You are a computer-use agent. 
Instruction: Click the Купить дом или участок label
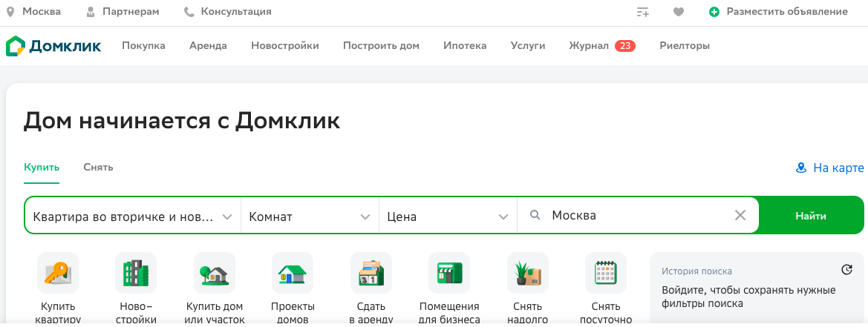[215, 313]
